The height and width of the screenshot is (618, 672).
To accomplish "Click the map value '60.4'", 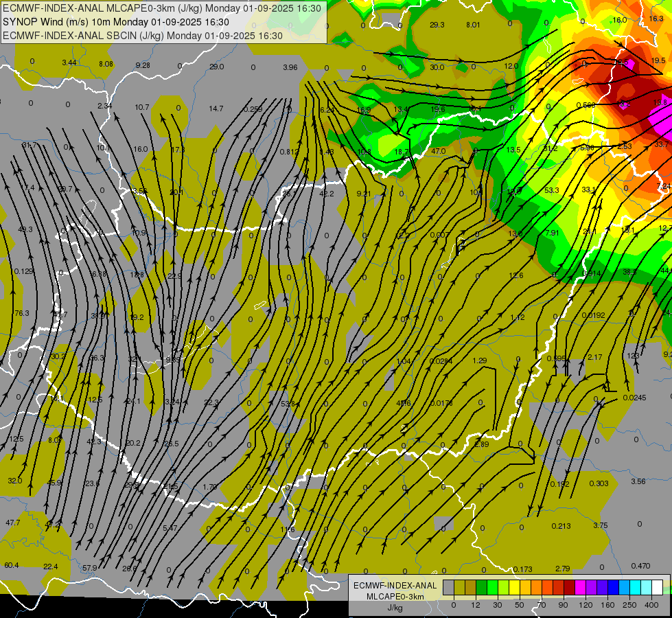I will click(12, 565).
